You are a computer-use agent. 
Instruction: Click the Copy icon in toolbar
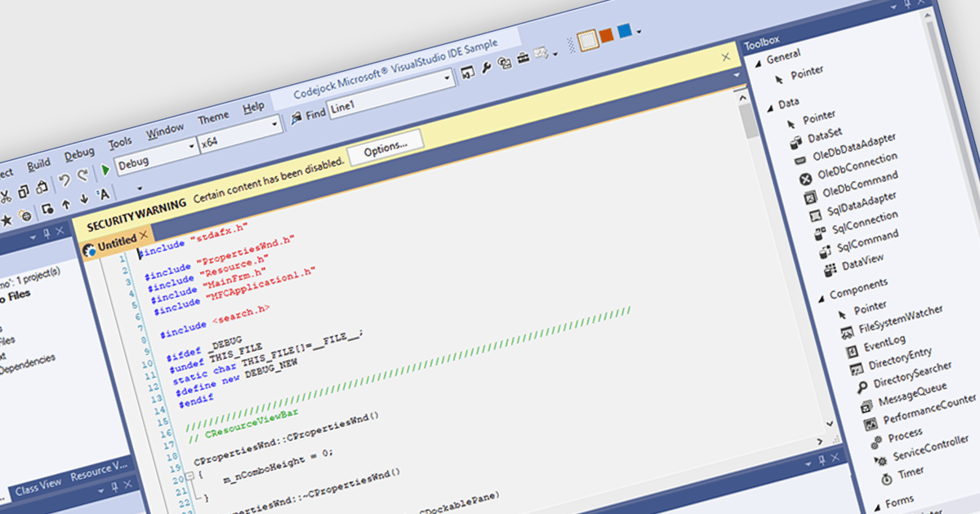click(23, 190)
